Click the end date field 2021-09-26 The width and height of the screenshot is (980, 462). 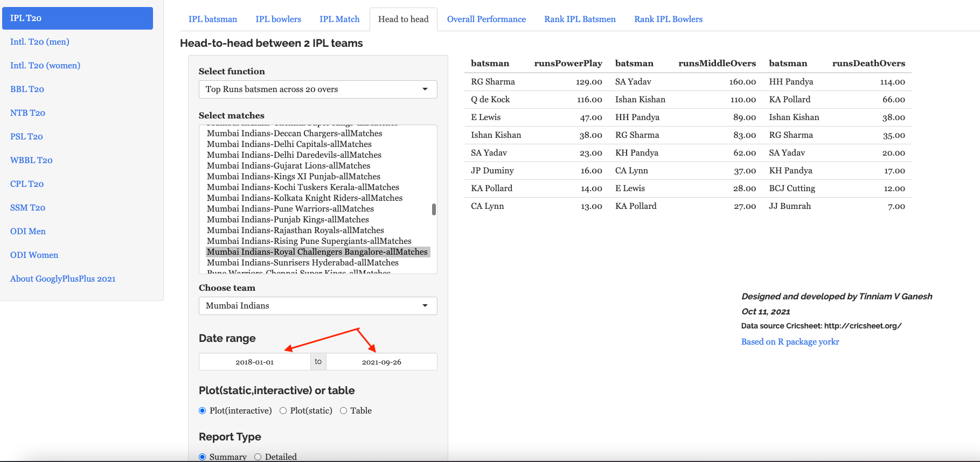click(381, 362)
